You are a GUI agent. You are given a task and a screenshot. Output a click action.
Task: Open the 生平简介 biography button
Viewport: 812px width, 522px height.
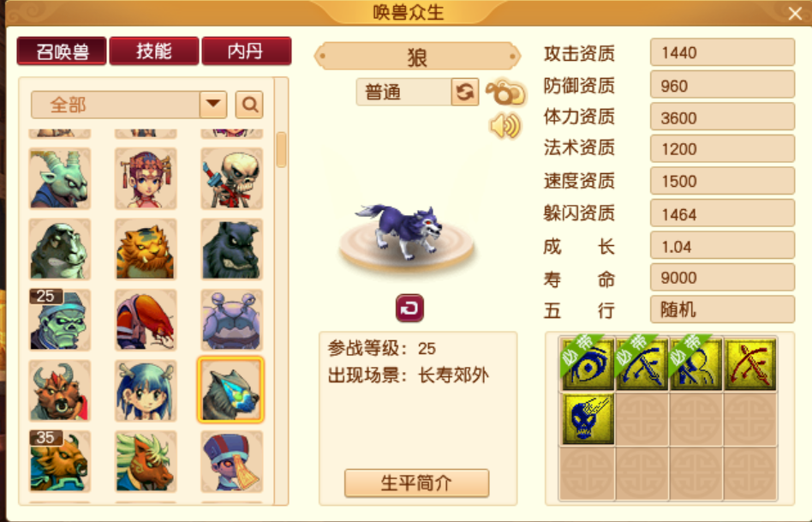click(x=416, y=483)
